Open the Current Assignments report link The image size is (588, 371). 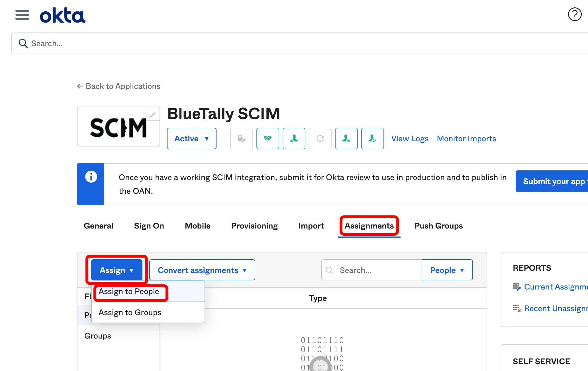(x=556, y=287)
